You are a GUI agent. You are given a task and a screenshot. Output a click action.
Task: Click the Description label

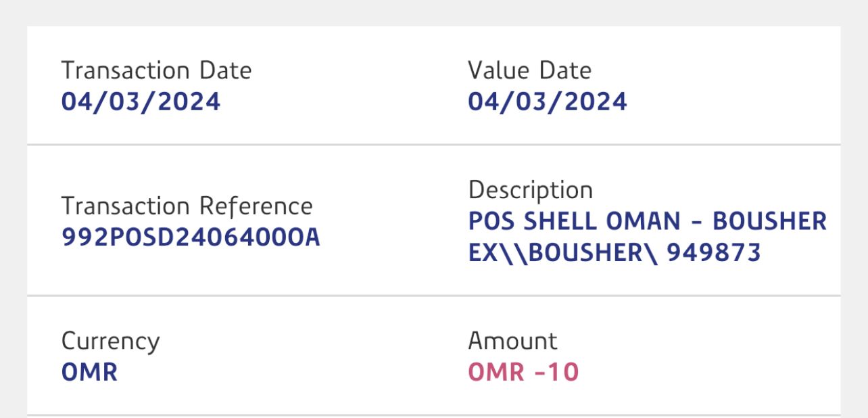click(x=530, y=190)
